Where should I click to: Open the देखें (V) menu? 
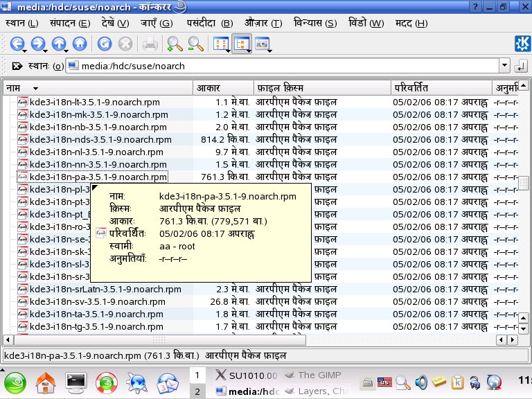pyautogui.click(x=116, y=23)
